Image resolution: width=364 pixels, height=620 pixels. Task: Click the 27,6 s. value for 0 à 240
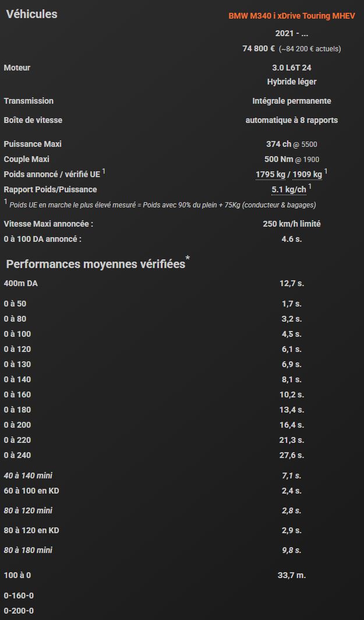291,455
